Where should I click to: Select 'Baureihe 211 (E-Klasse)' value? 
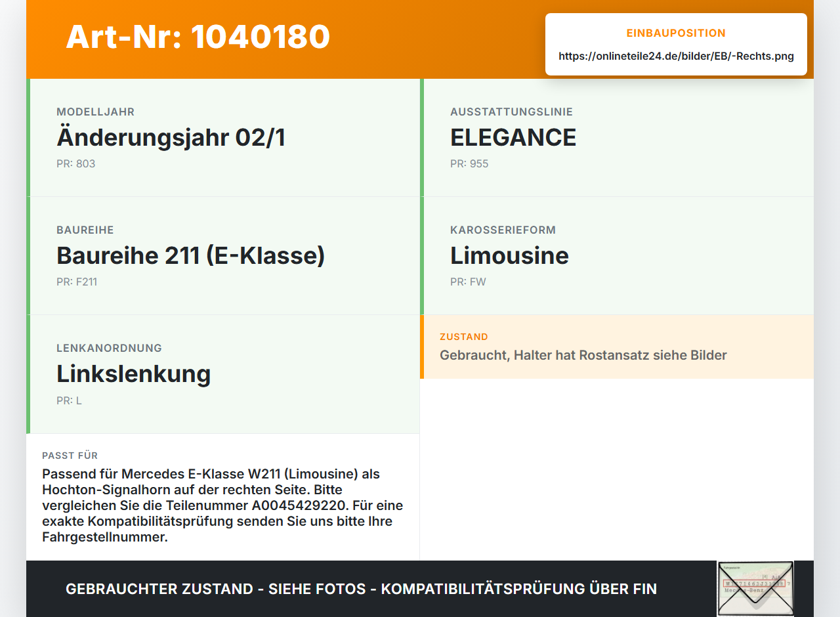pos(191,255)
